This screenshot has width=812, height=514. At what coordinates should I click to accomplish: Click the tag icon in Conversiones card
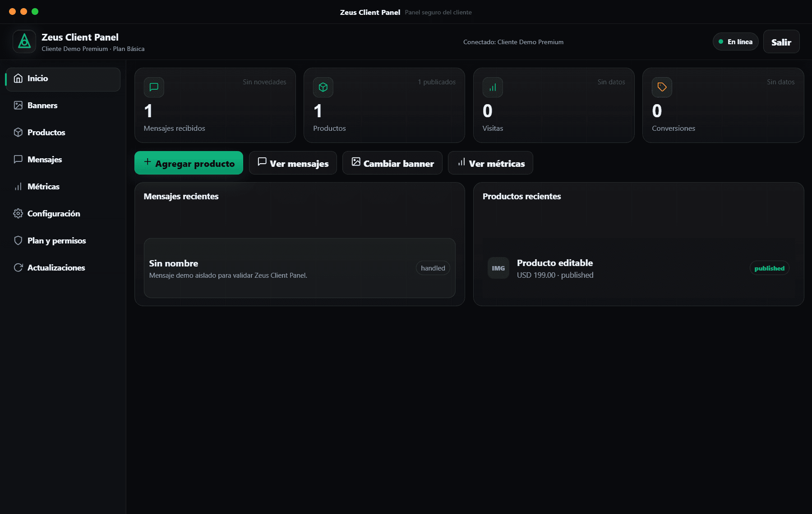(x=662, y=87)
